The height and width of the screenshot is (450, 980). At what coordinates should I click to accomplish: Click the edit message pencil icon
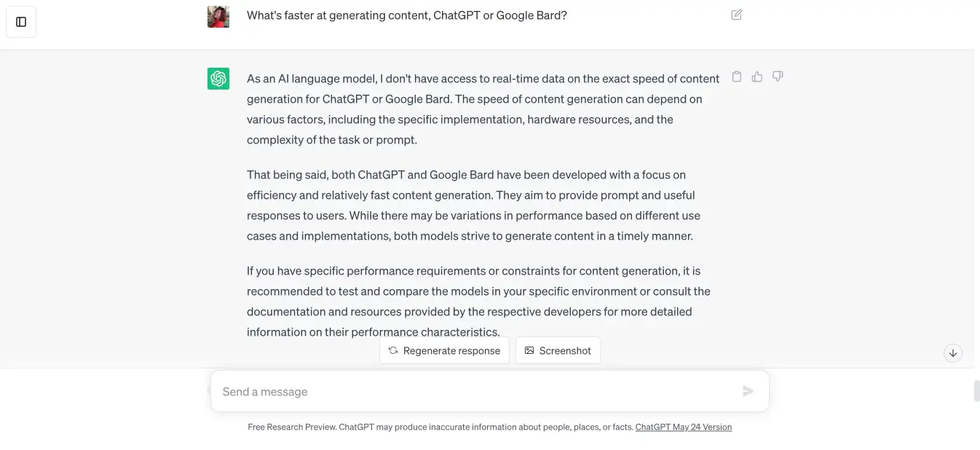click(x=737, y=15)
